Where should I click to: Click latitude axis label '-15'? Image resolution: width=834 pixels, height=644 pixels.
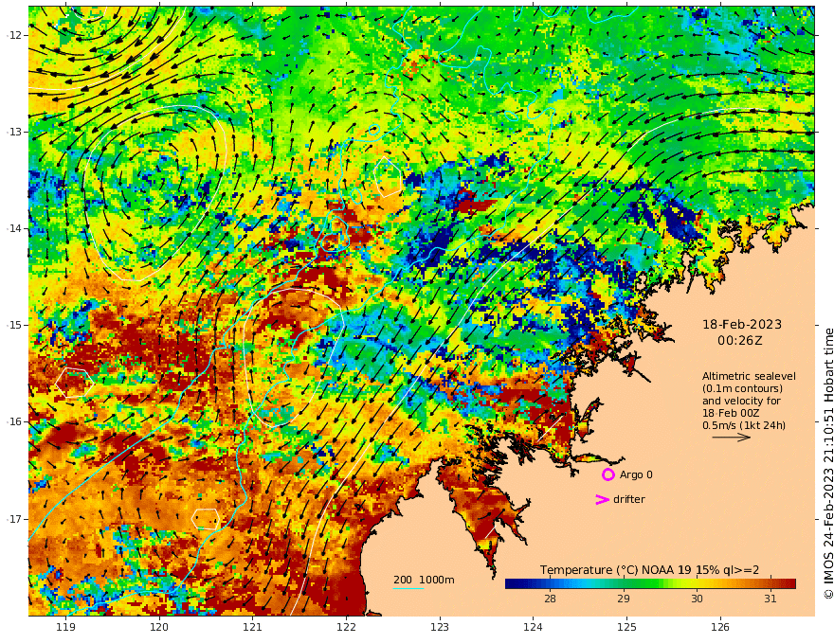(14, 325)
